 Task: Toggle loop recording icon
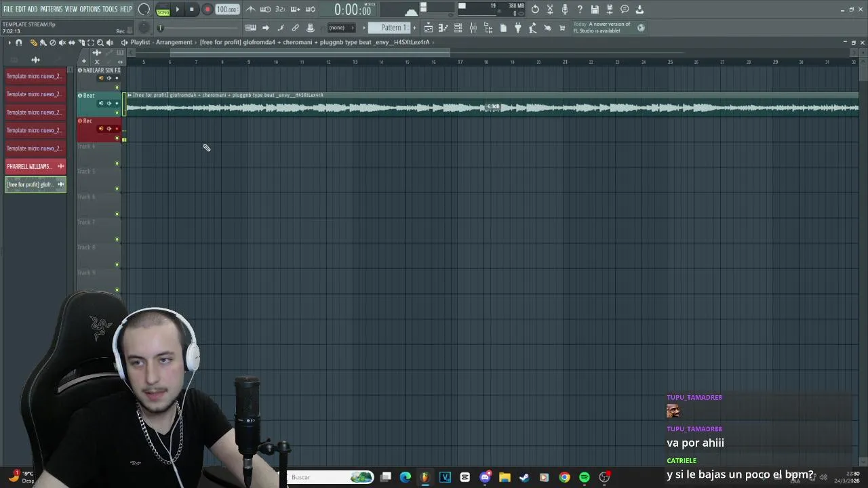tap(310, 9)
